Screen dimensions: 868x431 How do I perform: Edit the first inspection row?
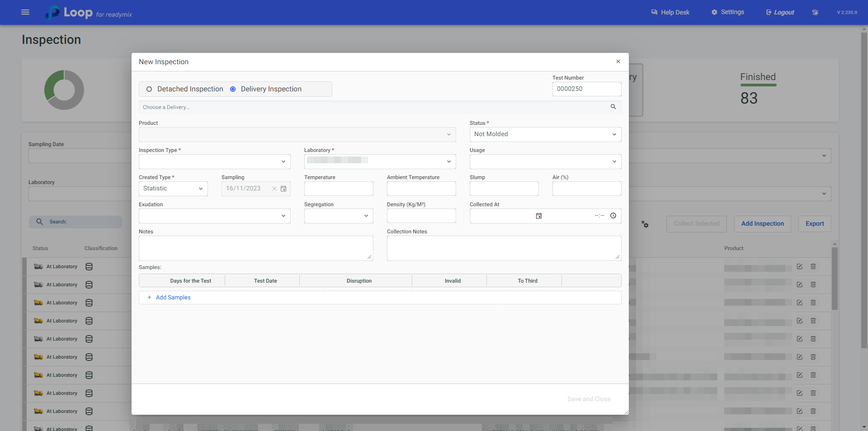[x=799, y=267]
